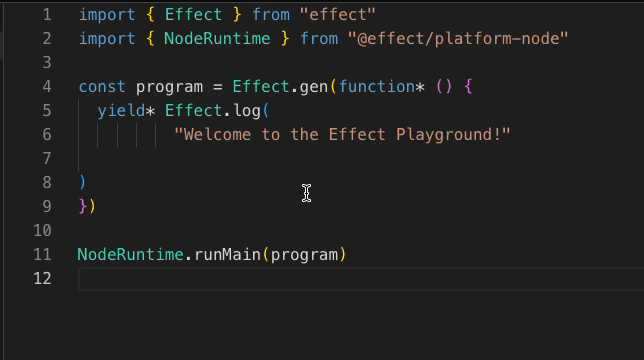
Task: Click the Effect identifier in line 1 import
Action: [193, 15]
